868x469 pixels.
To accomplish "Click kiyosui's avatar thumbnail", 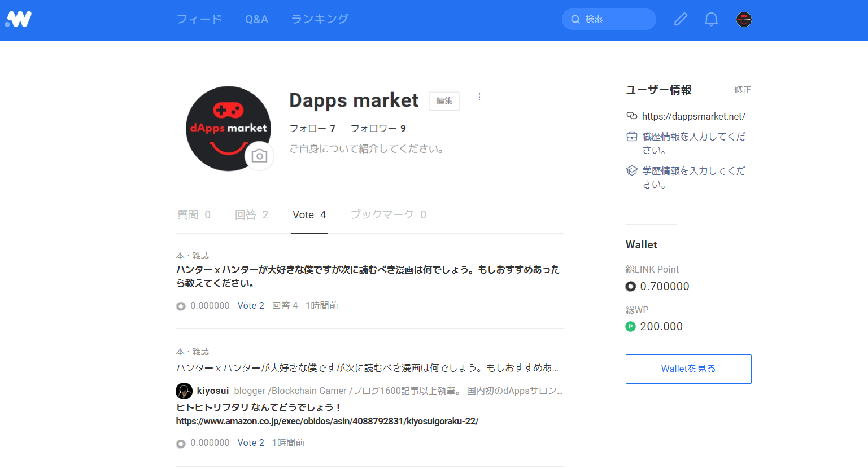I will coord(184,391).
